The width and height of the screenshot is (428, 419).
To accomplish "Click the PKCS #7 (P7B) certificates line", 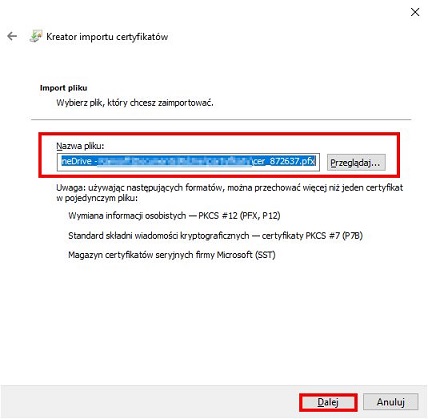I will (215, 236).
